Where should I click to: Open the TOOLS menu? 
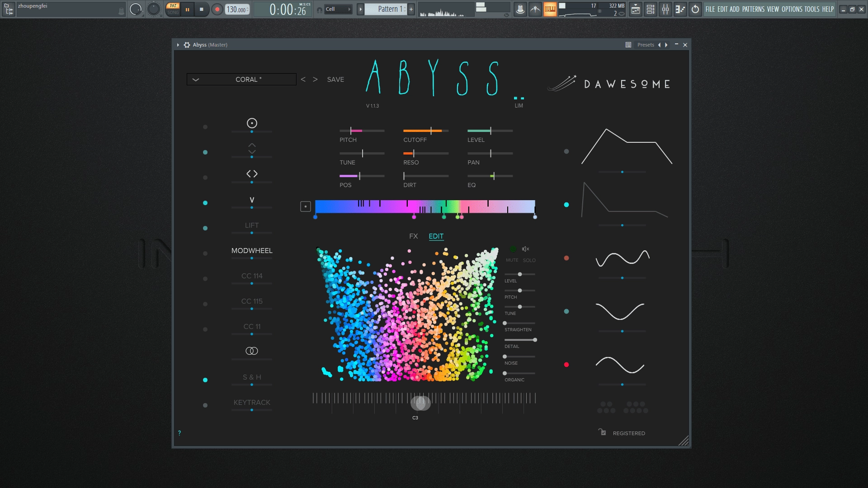pos(812,9)
